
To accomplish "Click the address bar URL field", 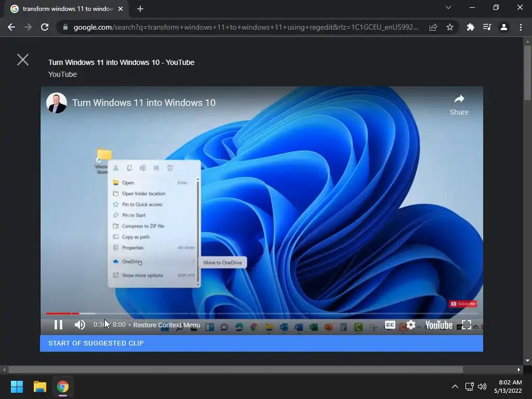I will pyautogui.click(x=246, y=27).
